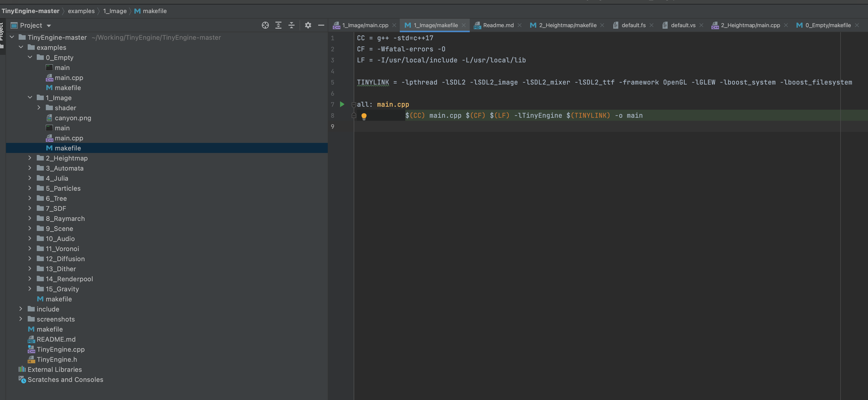Toggle the code fold marker on line 7

(x=354, y=105)
